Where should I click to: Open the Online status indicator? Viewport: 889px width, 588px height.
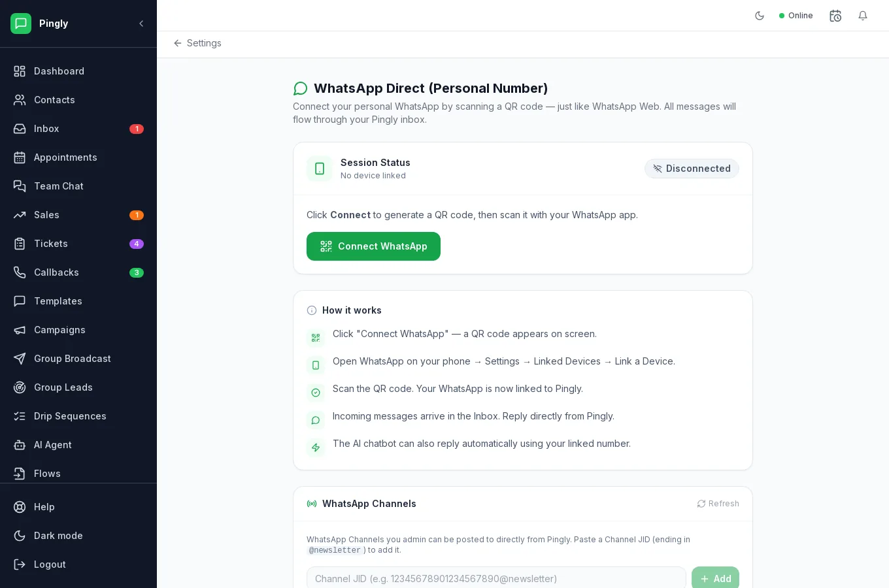(796, 16)
